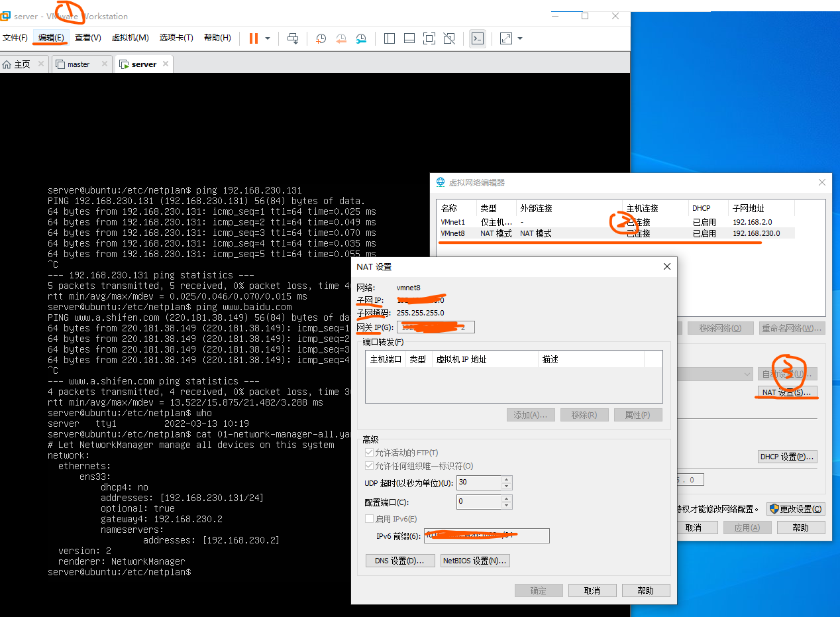Open the 查看(V) menu
Image resolution: width=840 pixels, height=617 pixels.
tap(87, 38)
